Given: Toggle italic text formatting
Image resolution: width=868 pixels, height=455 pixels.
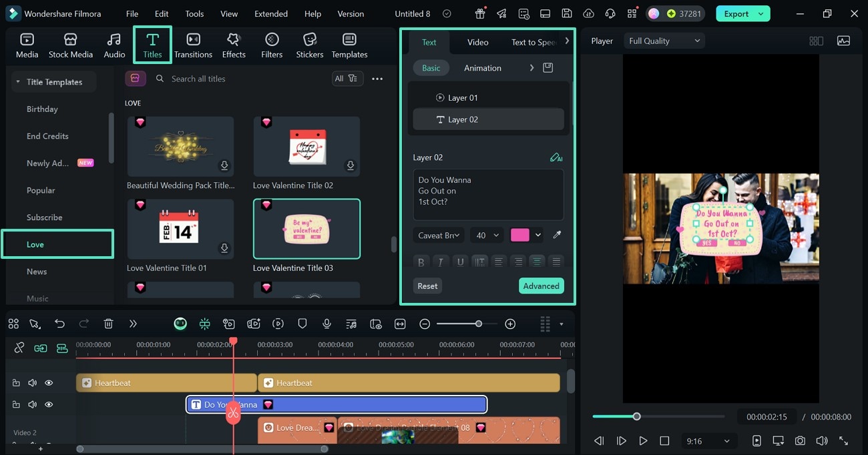Looking at the screenshot, I should [x=440, y=262].
